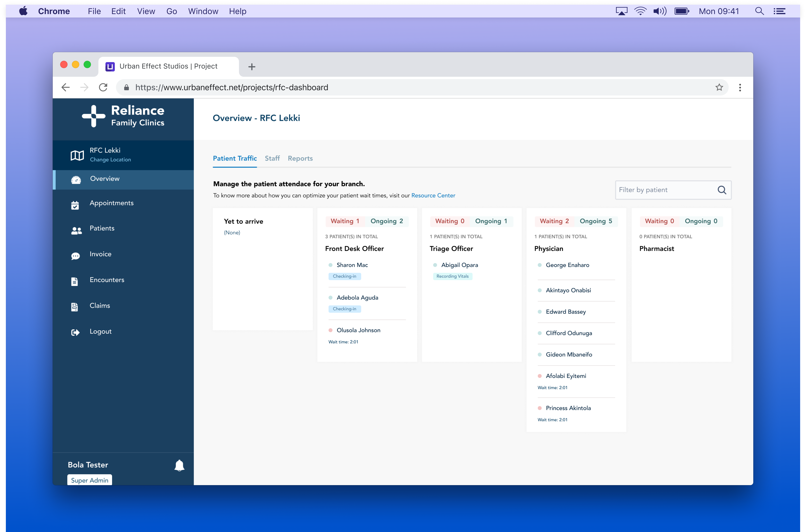Viewport: 806px width, 532px height.
Task: Click the Urban Effect Studios tab favicon
Action: click(x=110, y=66)
